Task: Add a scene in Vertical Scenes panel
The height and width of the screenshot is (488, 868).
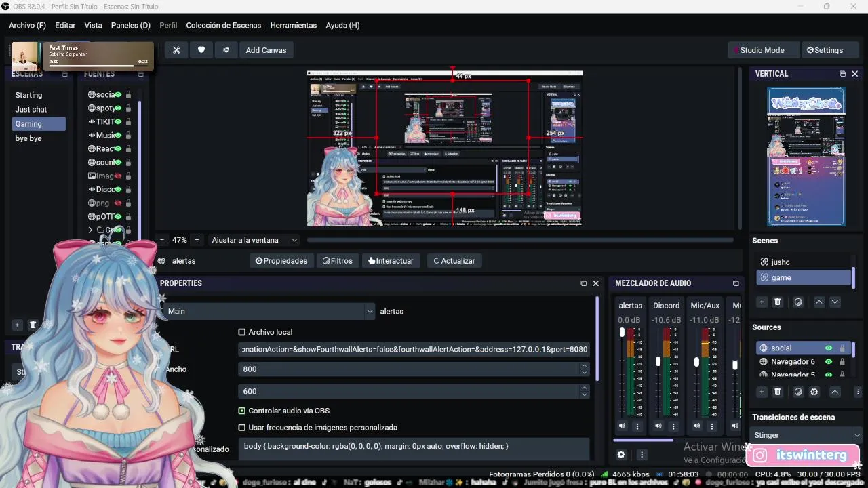Action: [x=762, y=302]
